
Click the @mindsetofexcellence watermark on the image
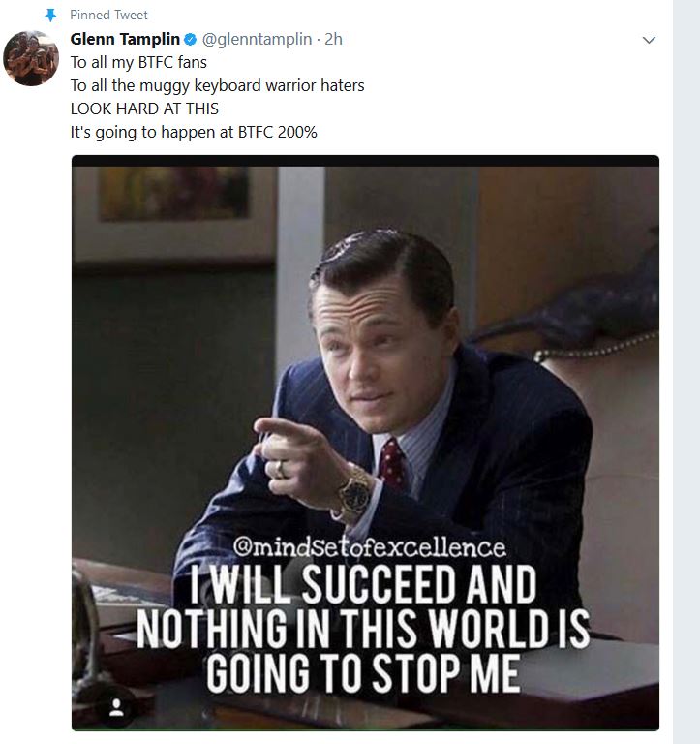[x=371, y=548]
